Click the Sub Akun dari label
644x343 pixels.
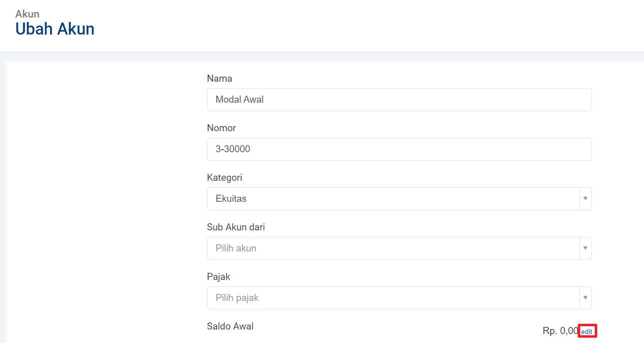[236, 227]
